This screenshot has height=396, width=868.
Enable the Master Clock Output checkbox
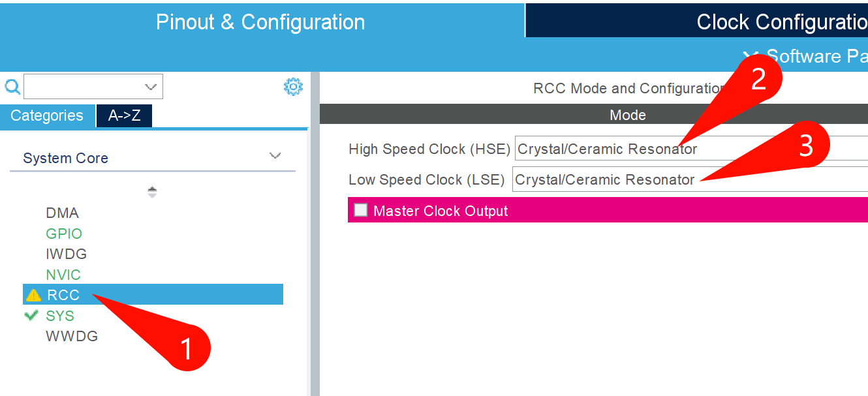(x=361, y=210)
